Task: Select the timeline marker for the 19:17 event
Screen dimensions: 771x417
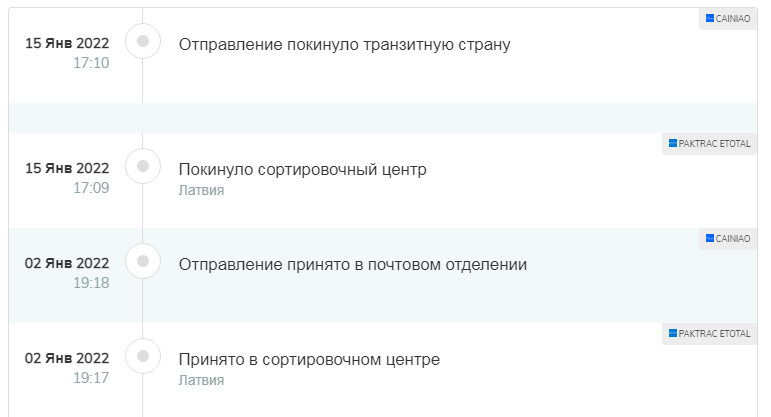Action: (143, 356)
